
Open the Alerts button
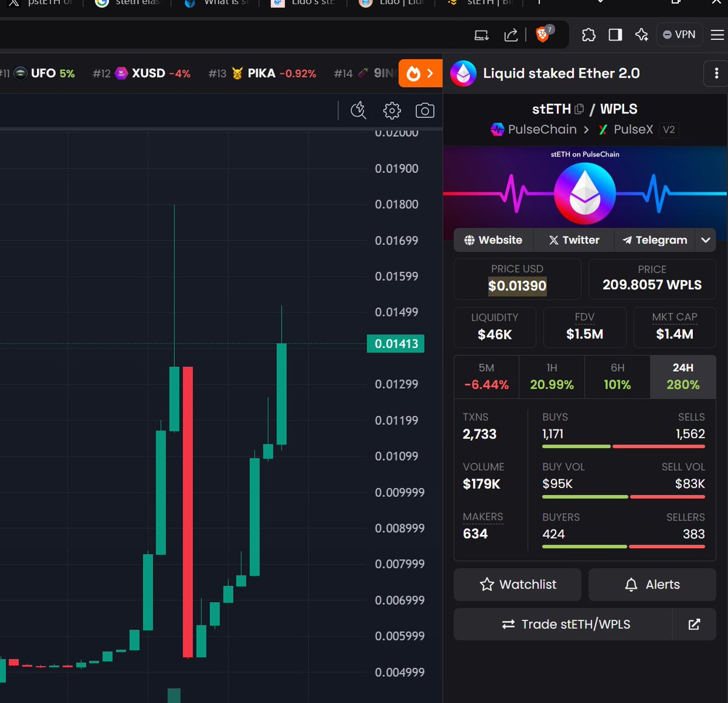[652, 585]
